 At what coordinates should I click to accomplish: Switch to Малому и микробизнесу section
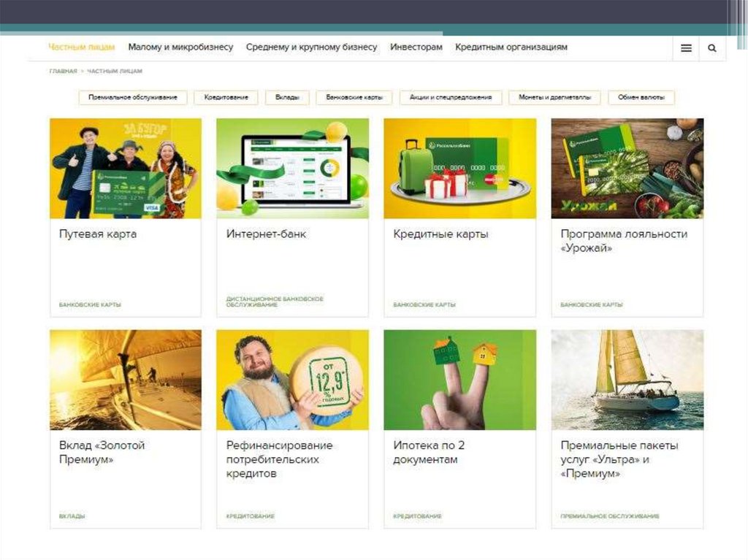coord(180,47)
